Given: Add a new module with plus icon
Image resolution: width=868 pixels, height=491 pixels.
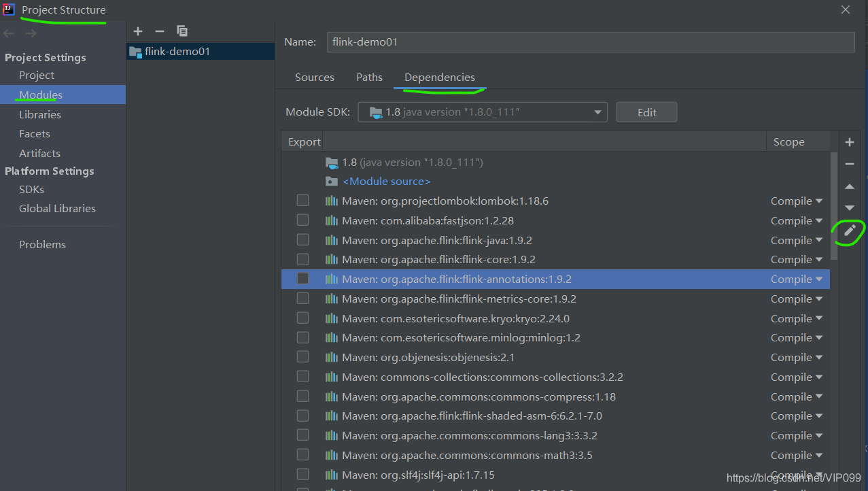Looking at the screenshot, I should coord(138,31).
